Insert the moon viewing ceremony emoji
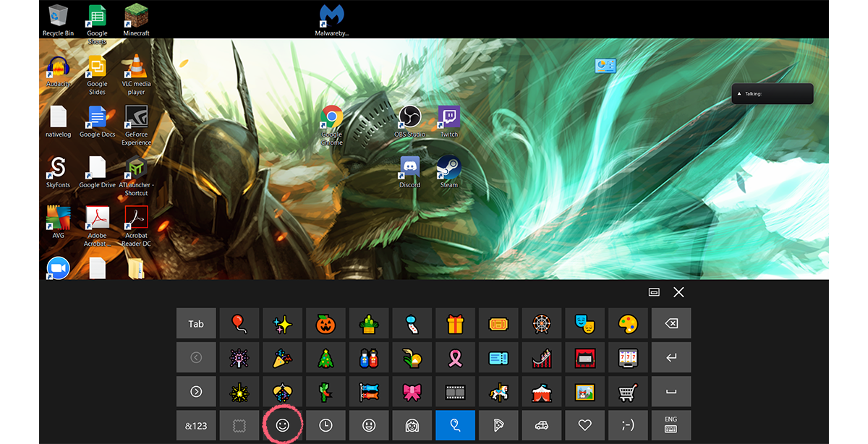The width and height of the screenshot is (868, 444). pyautogui.click(x=412, y=357)
